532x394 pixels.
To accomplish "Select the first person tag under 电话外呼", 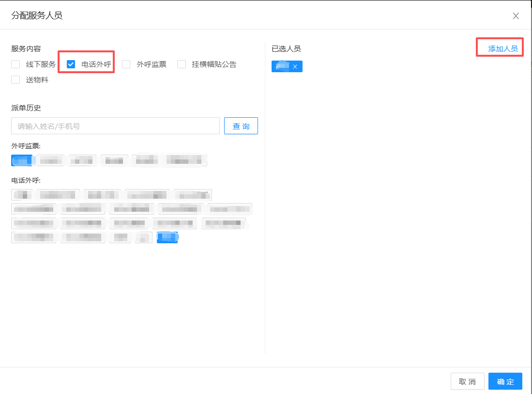I will click(22, 195).
